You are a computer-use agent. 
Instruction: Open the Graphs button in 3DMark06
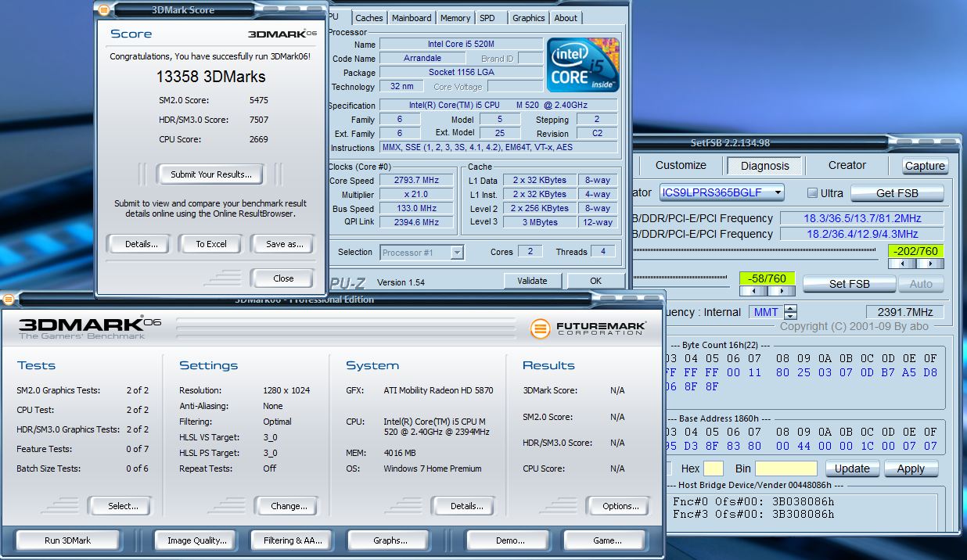point(390,540)
